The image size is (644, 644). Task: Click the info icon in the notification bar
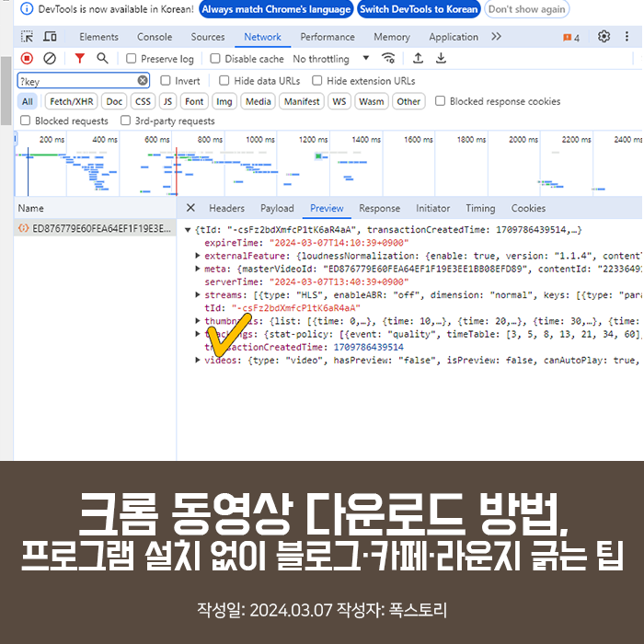pos(27,8)
